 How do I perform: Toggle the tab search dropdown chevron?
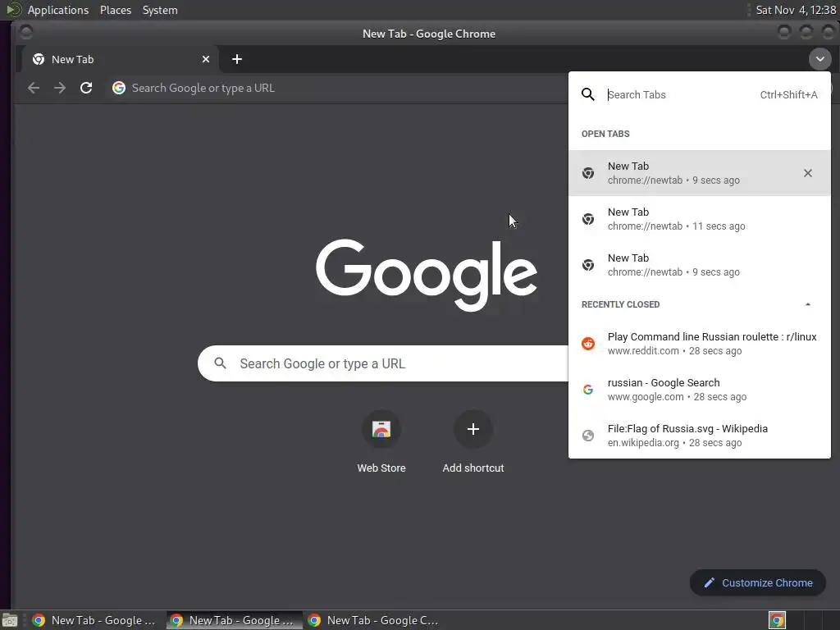(x=819, y=59)
